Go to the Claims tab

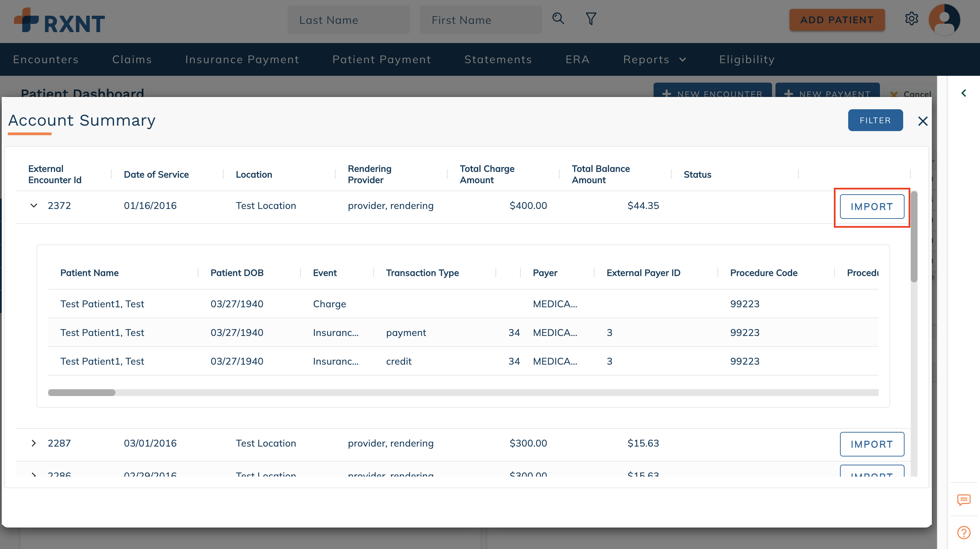click(x=131, y=59)
